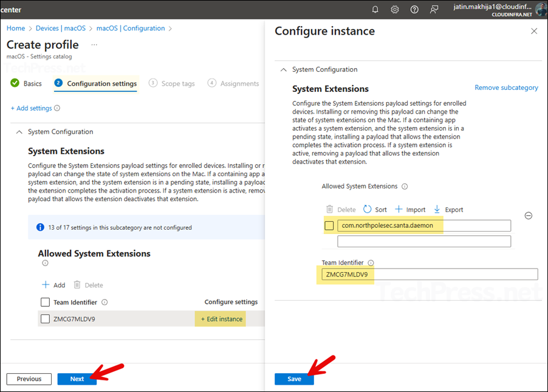Sort the allowed system extensions list
The width and height of the screenshot is (548, 392).
click(x=375, y=210)
